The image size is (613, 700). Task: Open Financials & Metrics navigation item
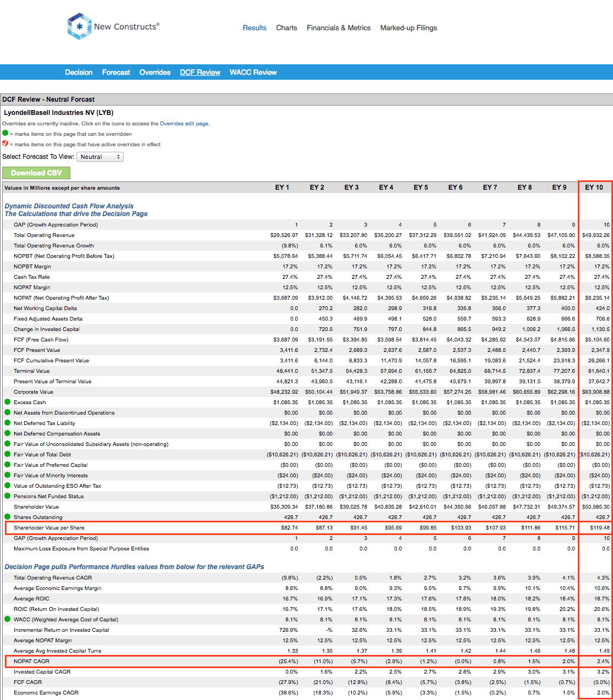tap(339, 27)
